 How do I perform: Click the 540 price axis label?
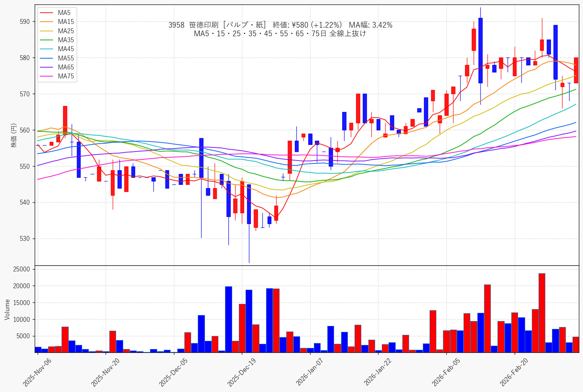[x=25, y=203]
